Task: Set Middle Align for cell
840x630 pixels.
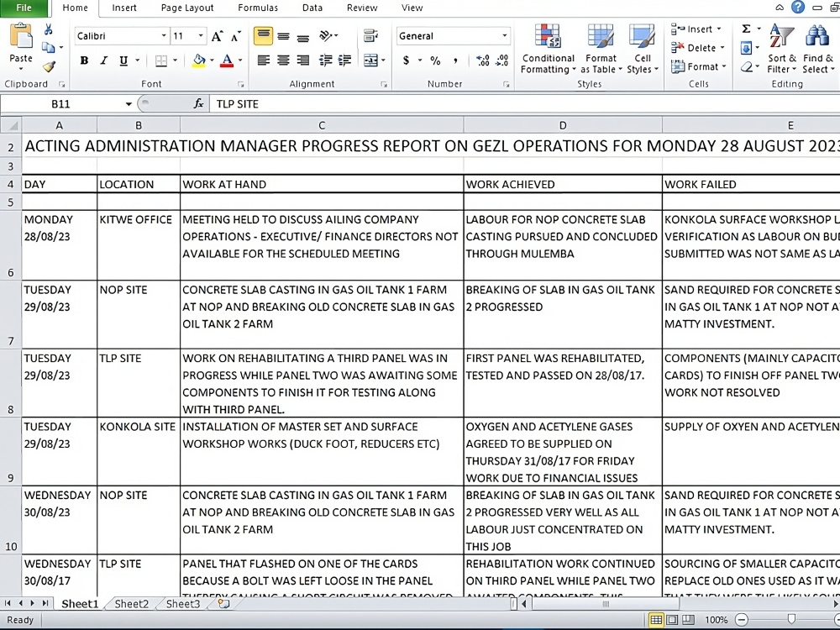Action: (283, 36)
